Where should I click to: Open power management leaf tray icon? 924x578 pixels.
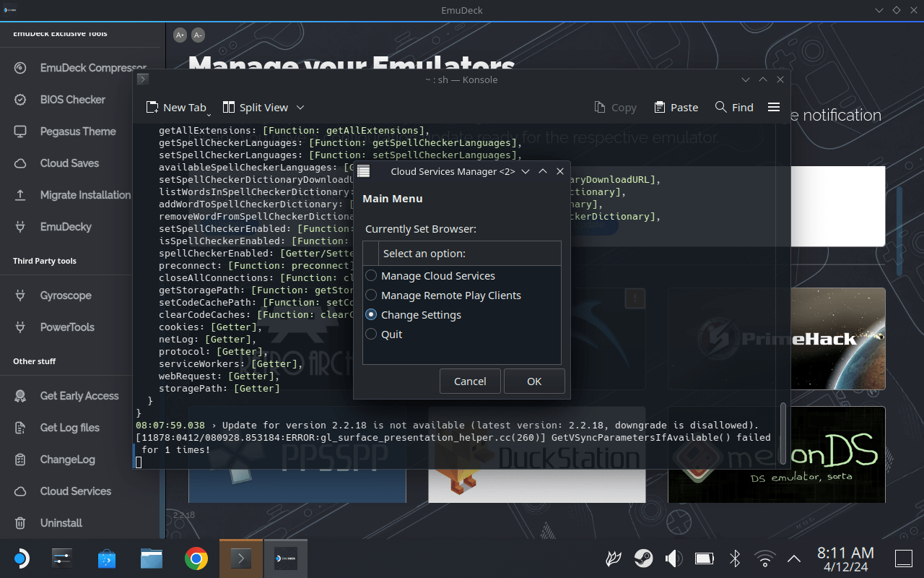click(614, 558)
